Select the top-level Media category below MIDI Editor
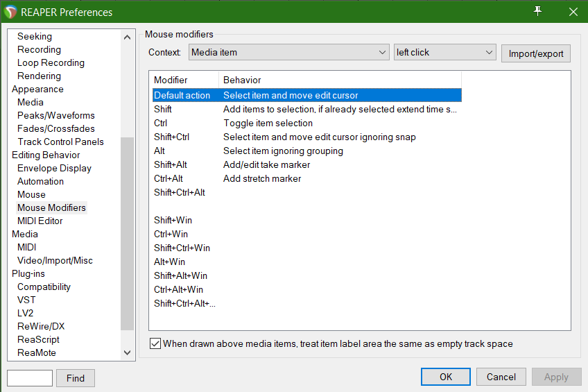Screen dimensions: 588x392 click(25, 234)
